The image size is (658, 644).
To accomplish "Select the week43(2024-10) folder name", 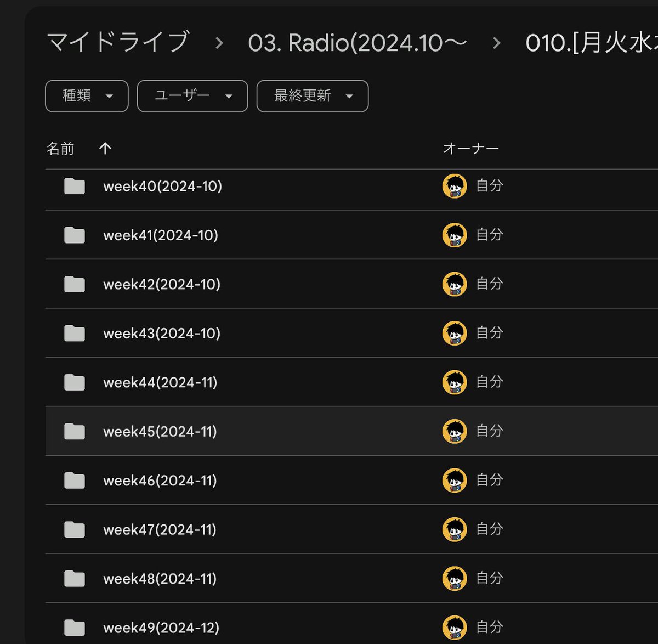I will [162, 334].
